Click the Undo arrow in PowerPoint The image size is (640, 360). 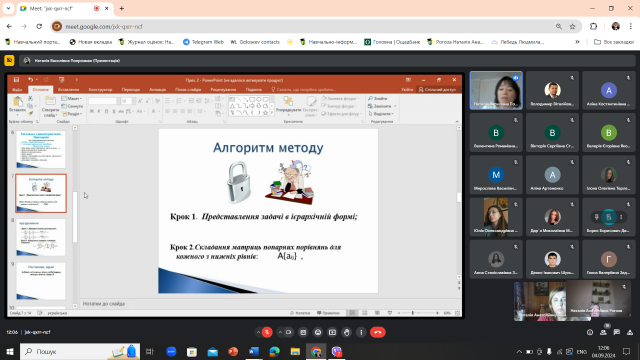coord(30,80)
